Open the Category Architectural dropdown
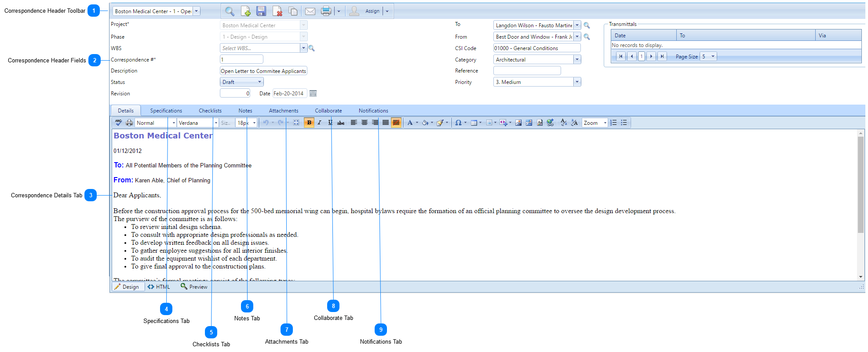Viewport: 868px width, 352px height. click(x=577, y=59)
